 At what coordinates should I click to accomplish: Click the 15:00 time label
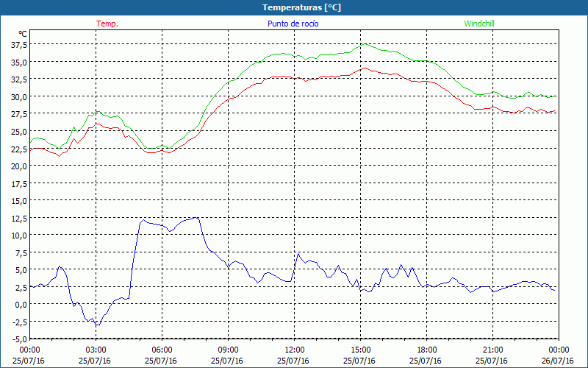(360, 350)
